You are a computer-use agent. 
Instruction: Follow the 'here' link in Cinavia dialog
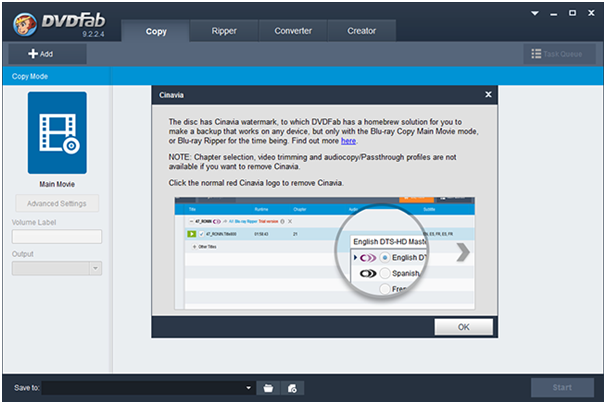click(348, 141)
